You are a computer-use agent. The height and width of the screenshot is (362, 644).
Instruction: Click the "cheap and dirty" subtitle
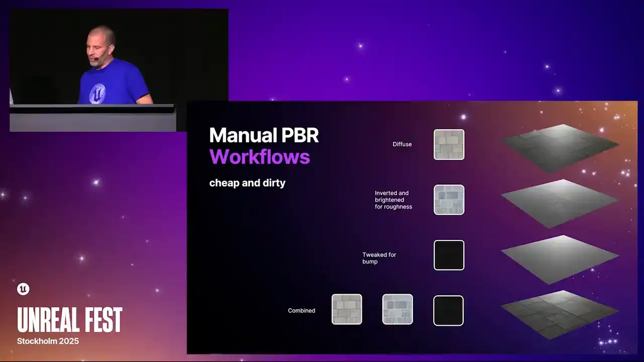[x=247, y=183]
